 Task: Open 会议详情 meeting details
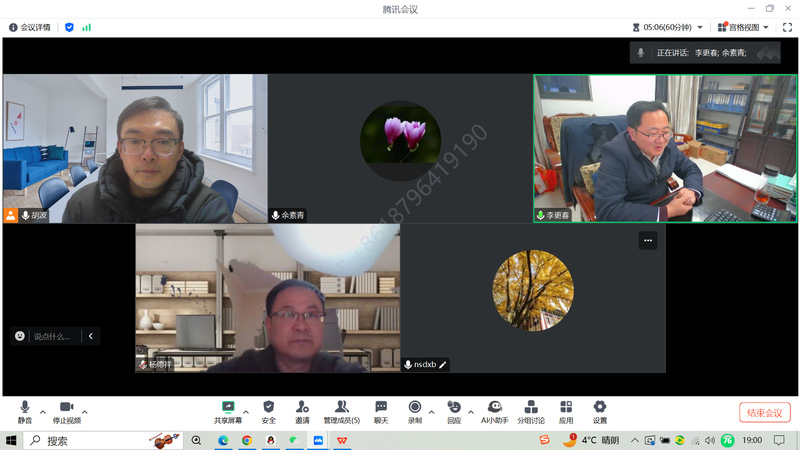pyautogui.click(x=31, y=27)
